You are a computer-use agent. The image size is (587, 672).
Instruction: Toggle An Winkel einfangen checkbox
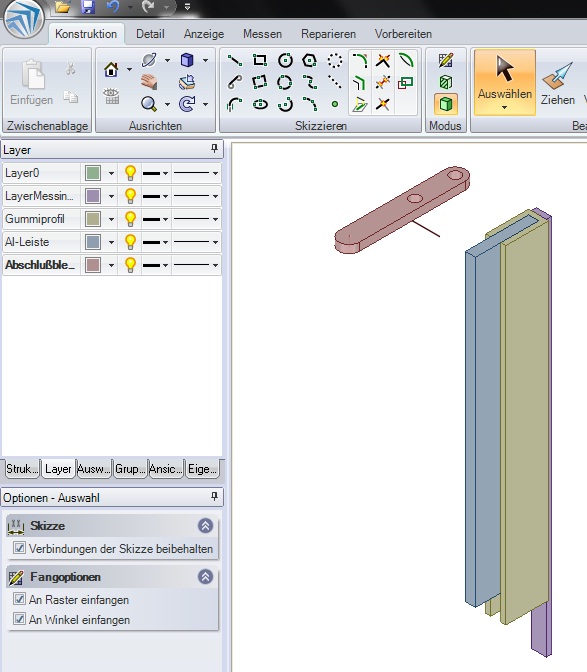(x=19, y=619)
